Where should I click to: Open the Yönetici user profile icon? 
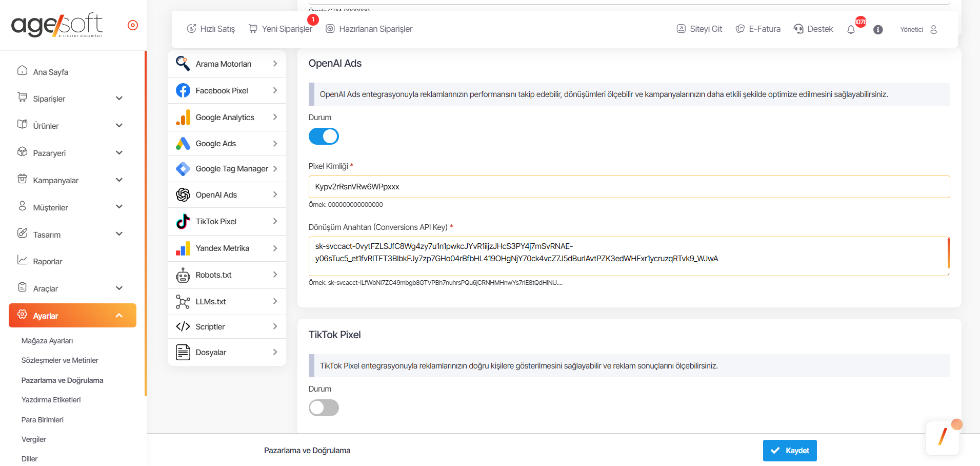pyautogui.click(x=933, y=29)
